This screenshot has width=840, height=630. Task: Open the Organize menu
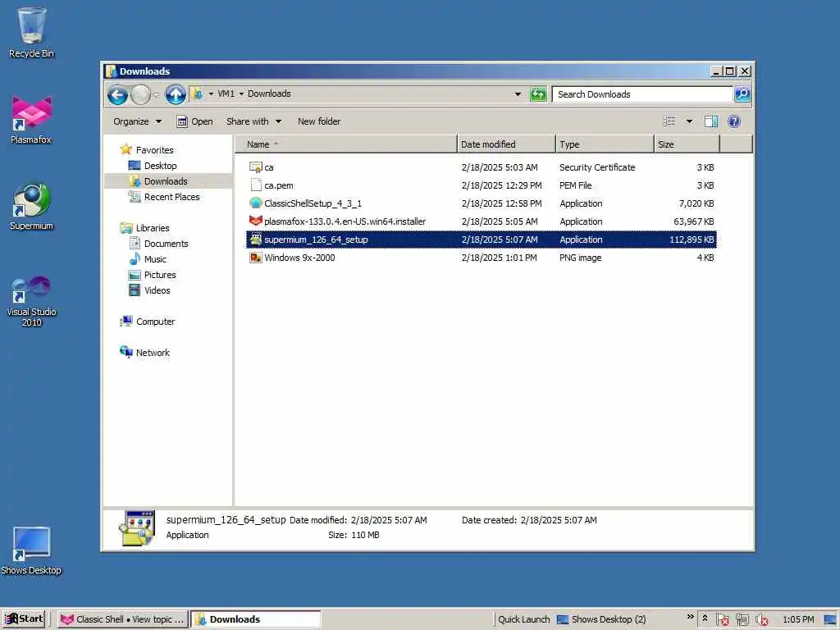[137, 121]
